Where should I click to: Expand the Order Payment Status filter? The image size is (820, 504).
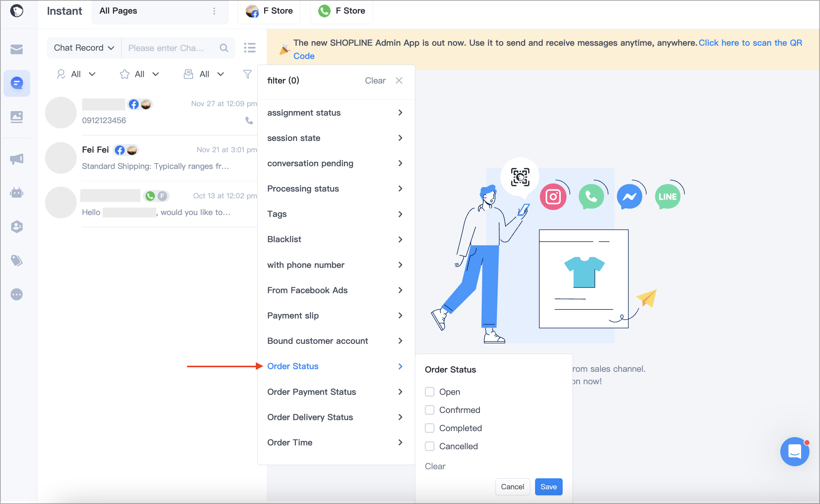click(x=336, y=392)
